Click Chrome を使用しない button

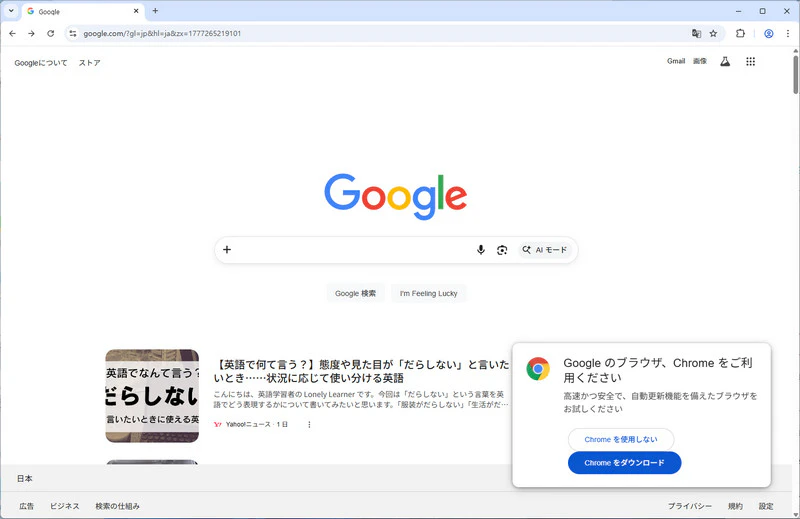pos(621,439)
